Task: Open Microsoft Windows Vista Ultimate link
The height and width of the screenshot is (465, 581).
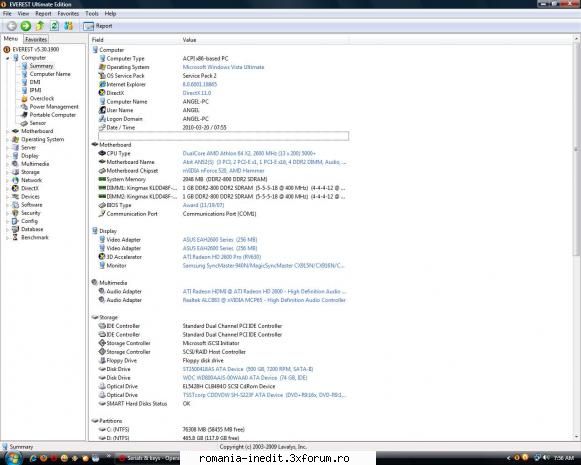Action: (x=223, y=67)
